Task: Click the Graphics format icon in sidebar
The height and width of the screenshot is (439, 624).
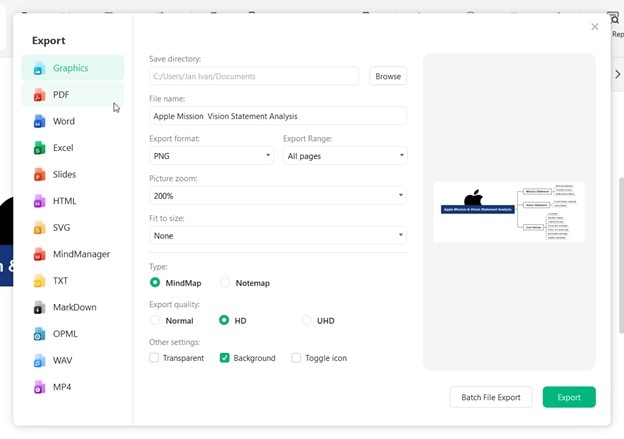Action: pos(39,68)
